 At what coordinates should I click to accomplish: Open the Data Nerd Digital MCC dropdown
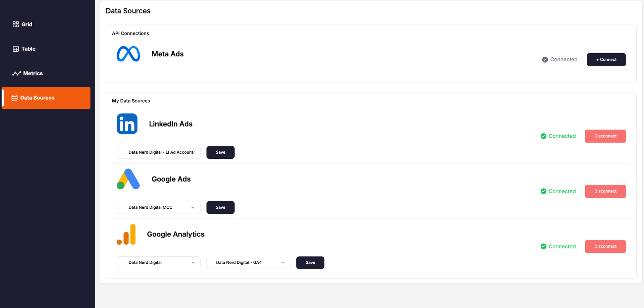pos(159,207)
